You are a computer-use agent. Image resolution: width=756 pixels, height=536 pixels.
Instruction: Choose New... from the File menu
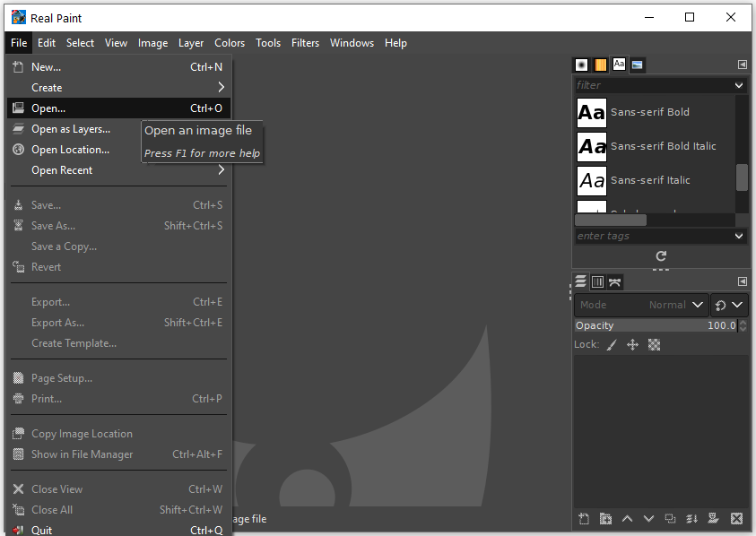[x=118, y=67]
